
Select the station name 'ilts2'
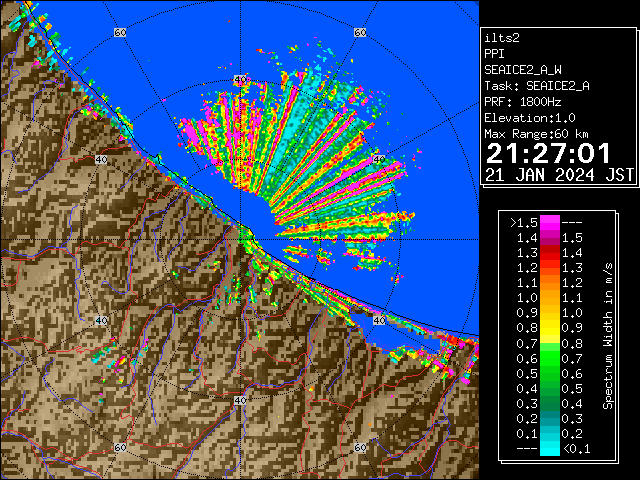click(x=502, y=38)
